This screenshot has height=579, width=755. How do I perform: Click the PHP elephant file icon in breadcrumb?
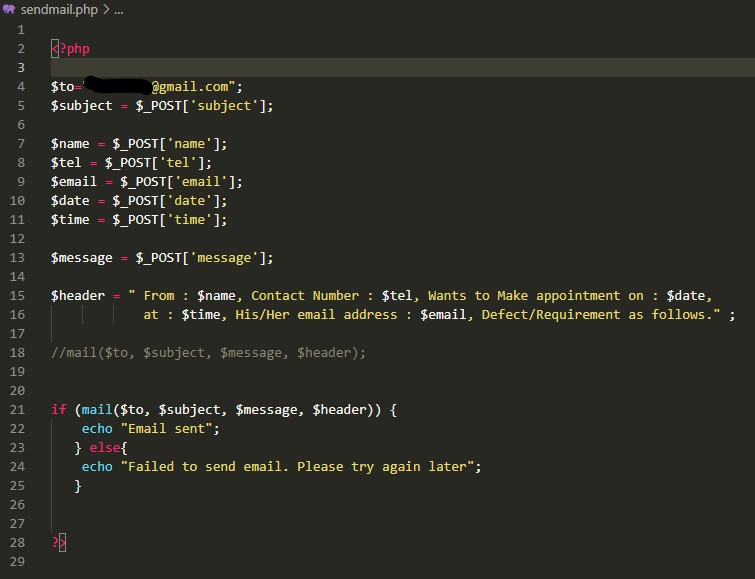[9, 9]
